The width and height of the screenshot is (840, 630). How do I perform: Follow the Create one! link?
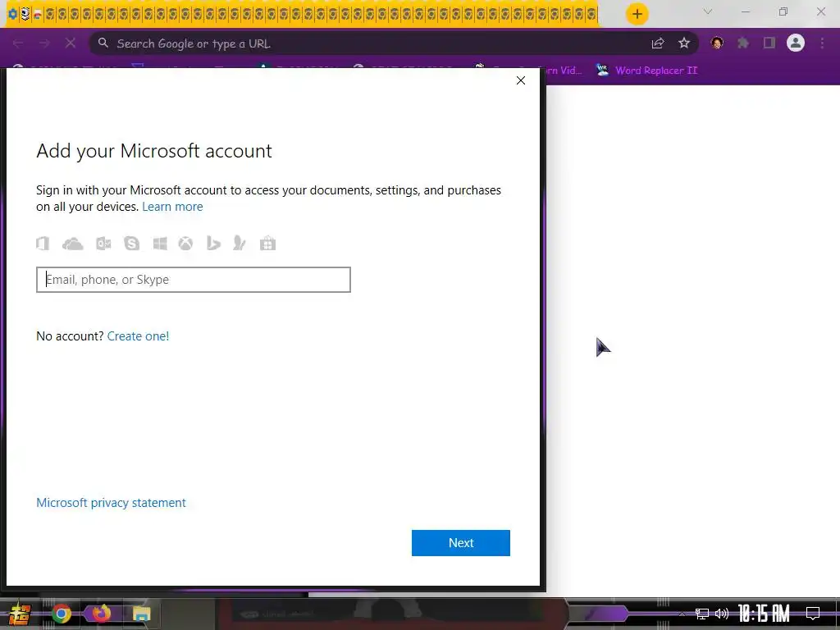[138, 336]
